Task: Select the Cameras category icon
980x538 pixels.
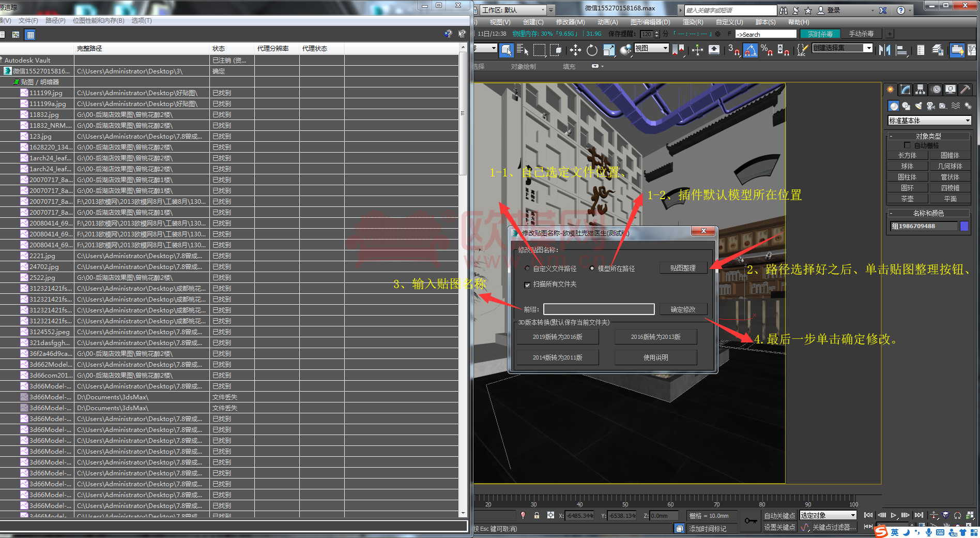Action: point(930,106)
